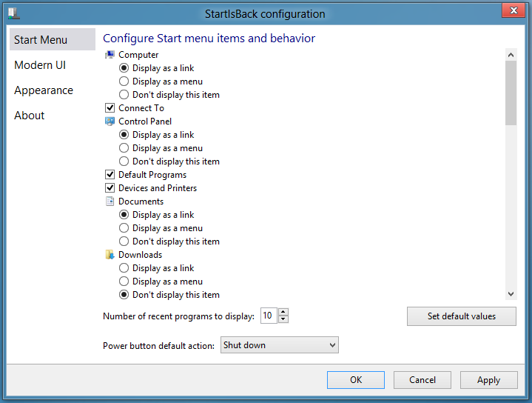This screenshot has height=403, width=532.
Task: Click the scroll down arrow of items list
Action: [x=511, y=294]
